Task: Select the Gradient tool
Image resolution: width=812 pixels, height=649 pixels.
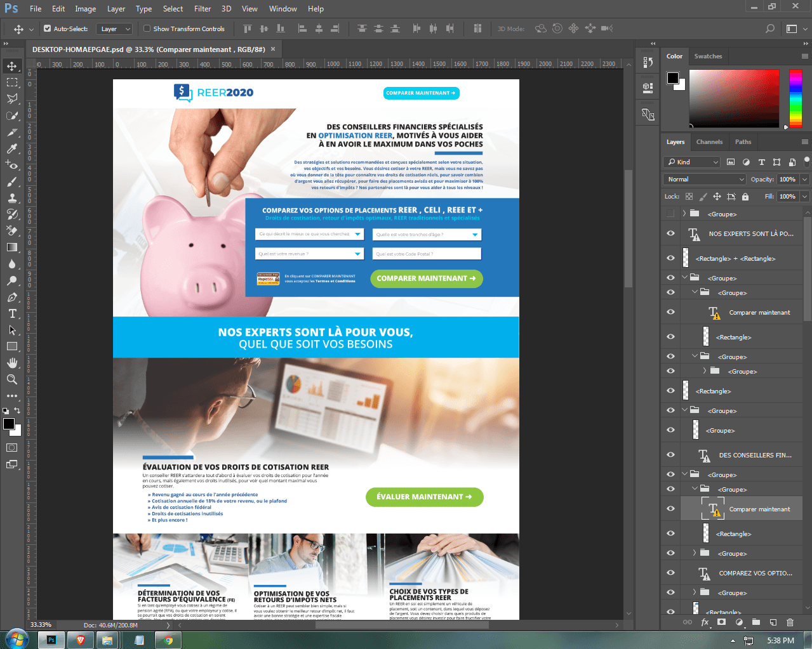Action: tap(12, 247)
